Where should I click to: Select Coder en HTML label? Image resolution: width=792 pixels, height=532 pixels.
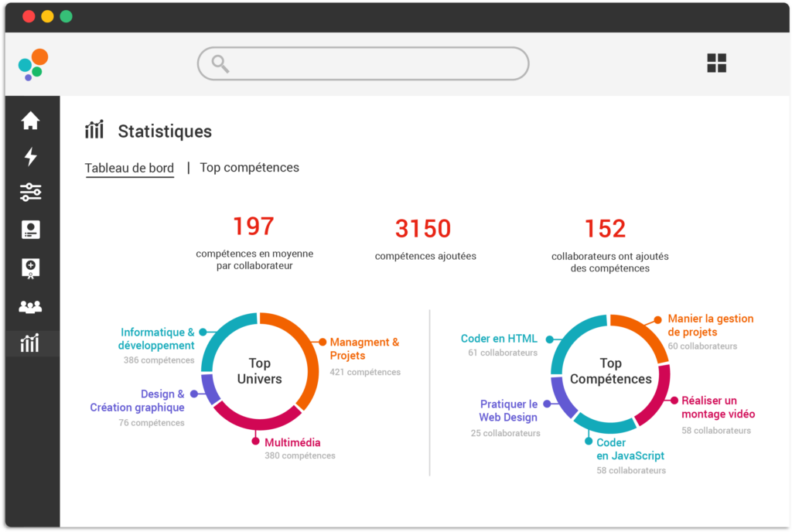[499, 339]
